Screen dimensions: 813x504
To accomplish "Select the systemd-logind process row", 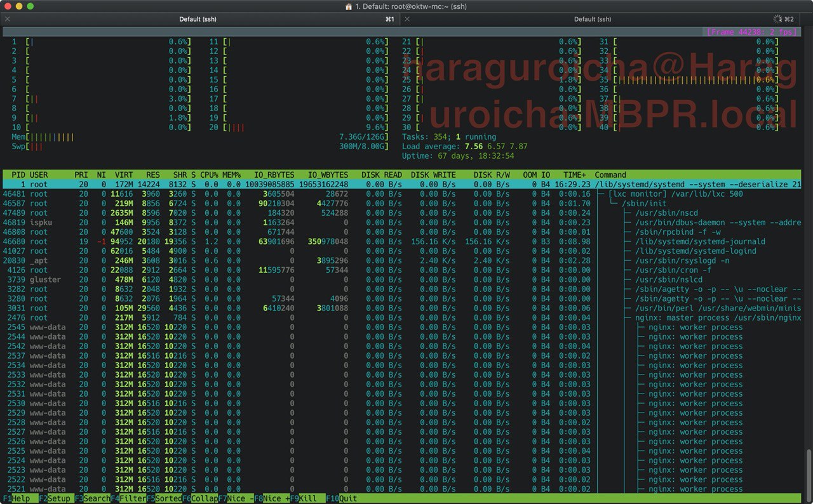I will pos(401,251).
